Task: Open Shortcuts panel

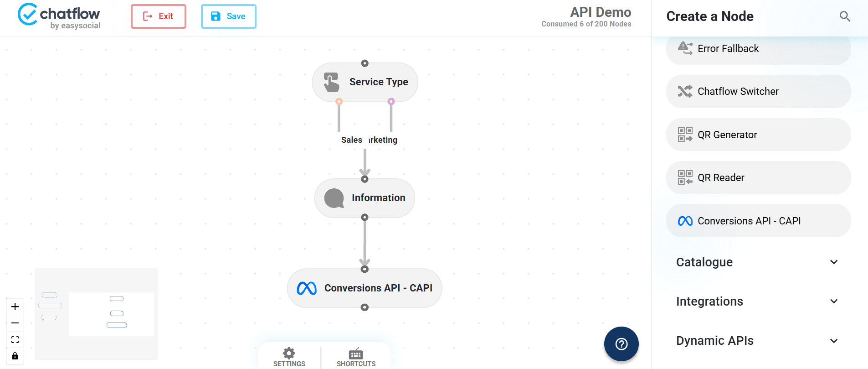Action: click(x=356, y=357)
